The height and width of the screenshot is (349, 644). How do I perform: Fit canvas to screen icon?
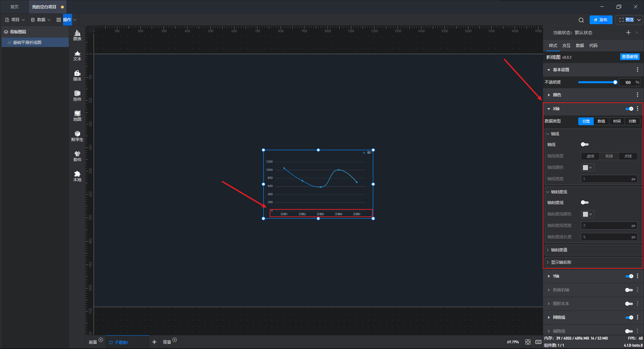(528, 342)
